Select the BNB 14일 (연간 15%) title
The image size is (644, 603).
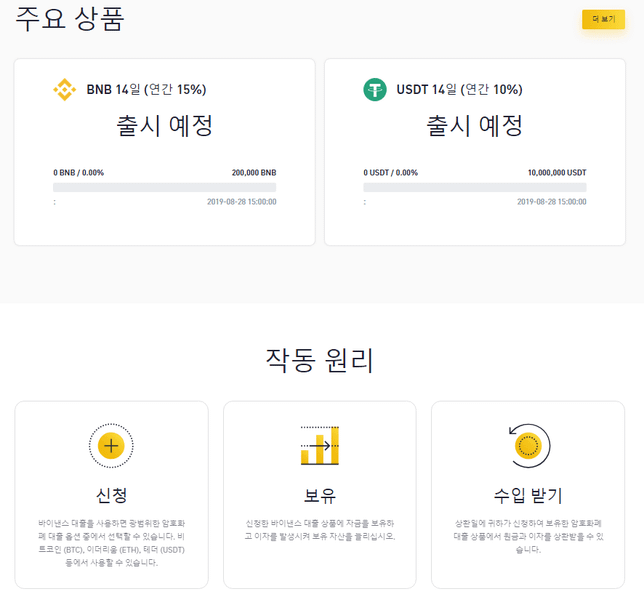click(x=146, y=90)
